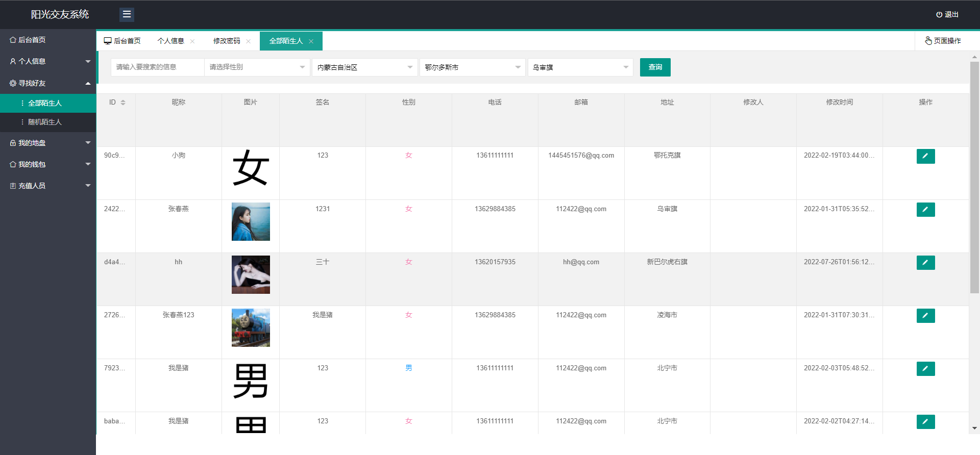Click 张春燕 profile photo thumbnail
Viewport: 980px width, 455px height.
tap(251, 221)
